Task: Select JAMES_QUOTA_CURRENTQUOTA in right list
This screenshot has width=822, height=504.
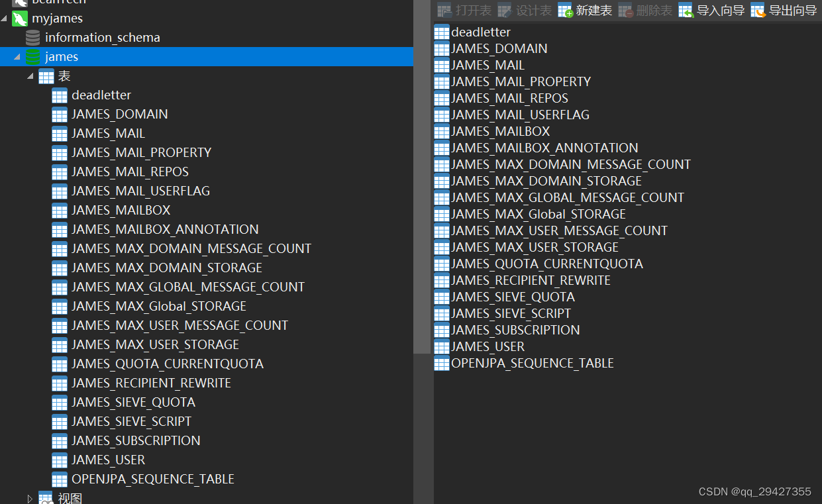Action: coord(547,264)
